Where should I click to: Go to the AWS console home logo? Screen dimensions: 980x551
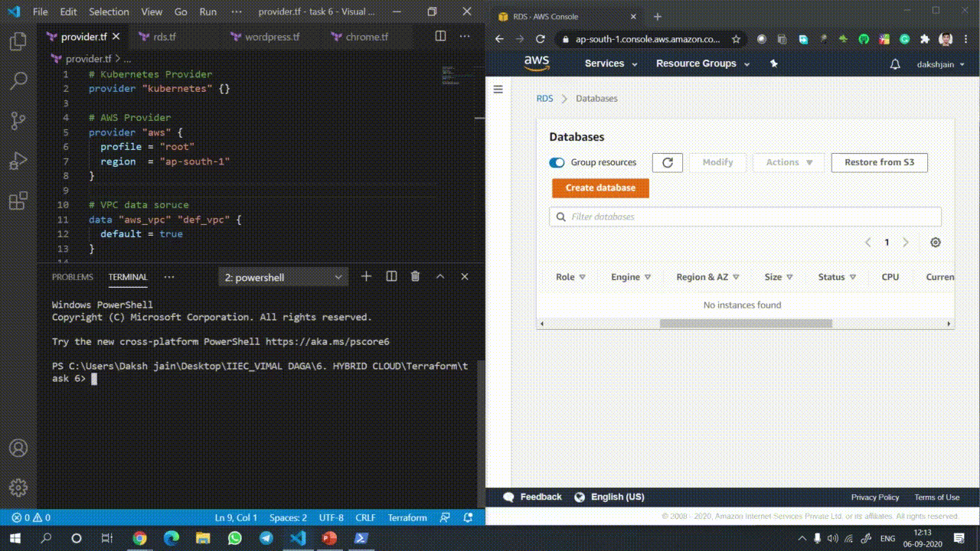tap(537, 64)
